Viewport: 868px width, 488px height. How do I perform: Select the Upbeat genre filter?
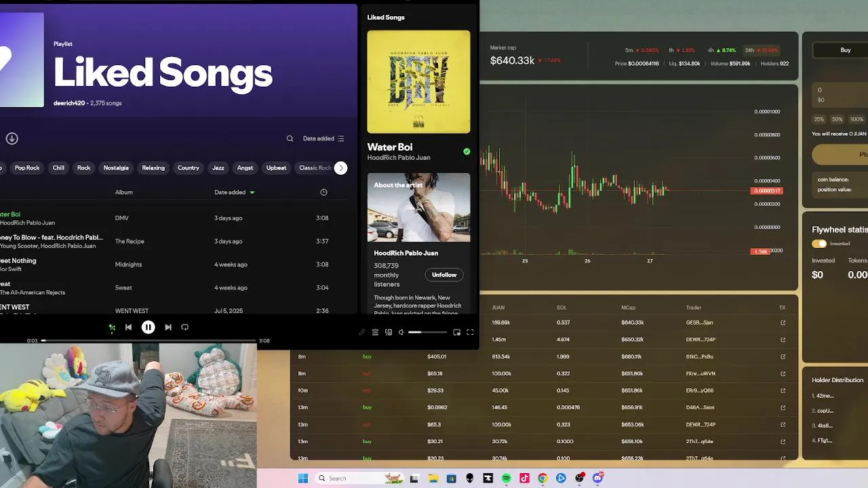click(276, 167)
